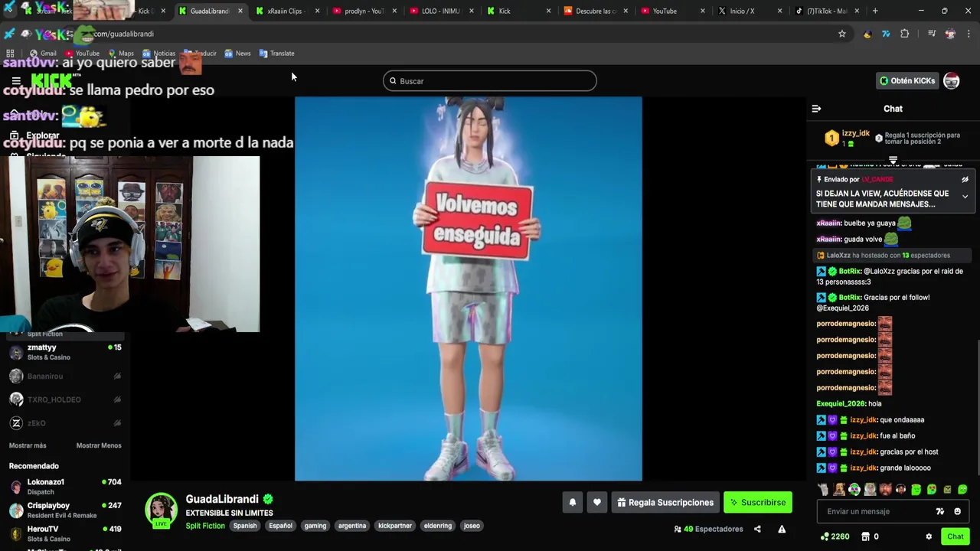Click Mostrar Menos in sidebar
Viewport: 980px width, 551px height.
click(x=99, y=445)
